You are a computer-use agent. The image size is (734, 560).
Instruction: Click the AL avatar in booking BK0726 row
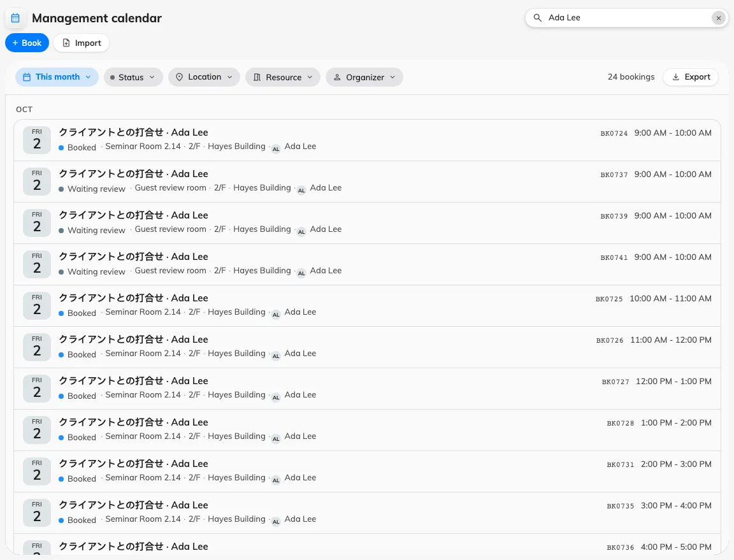point(276,356)
